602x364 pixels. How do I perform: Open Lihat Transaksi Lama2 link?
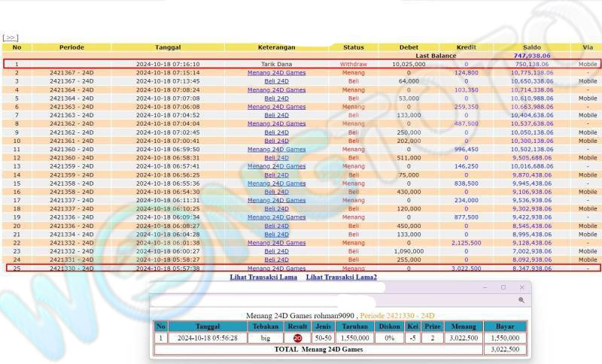click(341, 278)
